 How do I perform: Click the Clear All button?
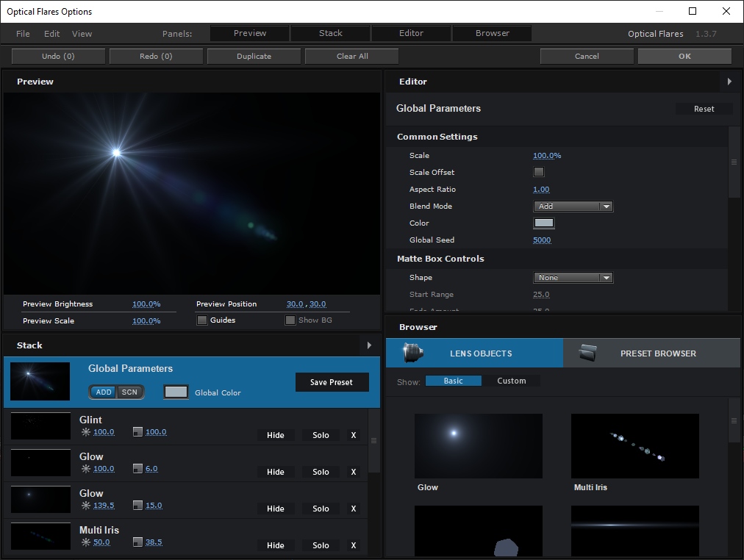coord(352,56)
